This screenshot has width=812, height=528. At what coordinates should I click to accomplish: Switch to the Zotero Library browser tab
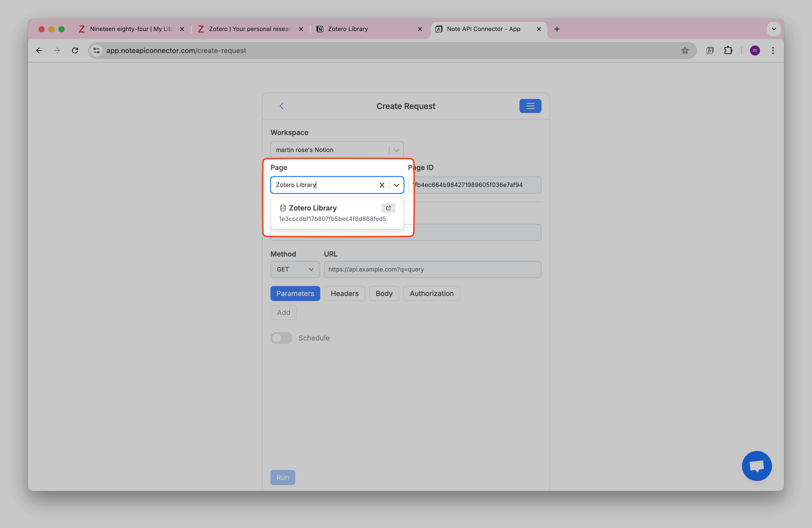coord(370,29)
